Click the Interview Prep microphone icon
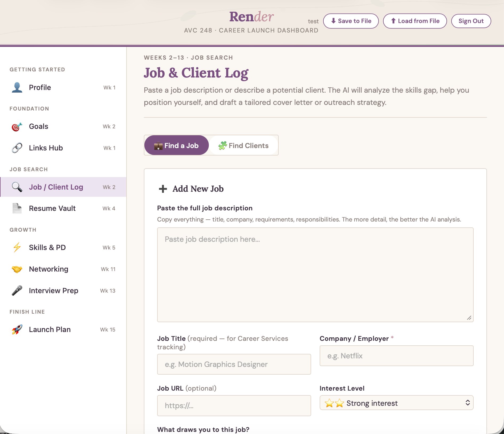Viewport: 504px width, 434px height. [x=17, y=291]
